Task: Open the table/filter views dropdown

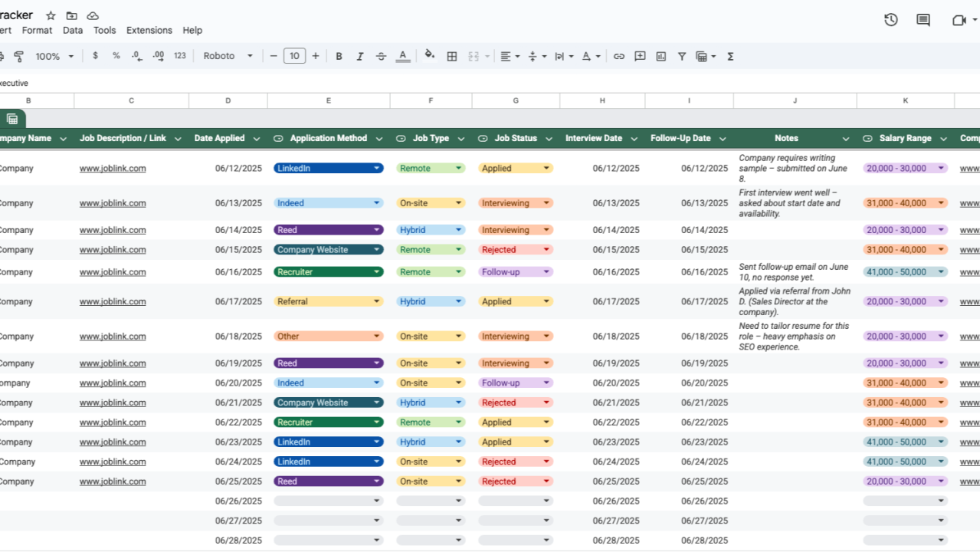Action: (706, 56)
